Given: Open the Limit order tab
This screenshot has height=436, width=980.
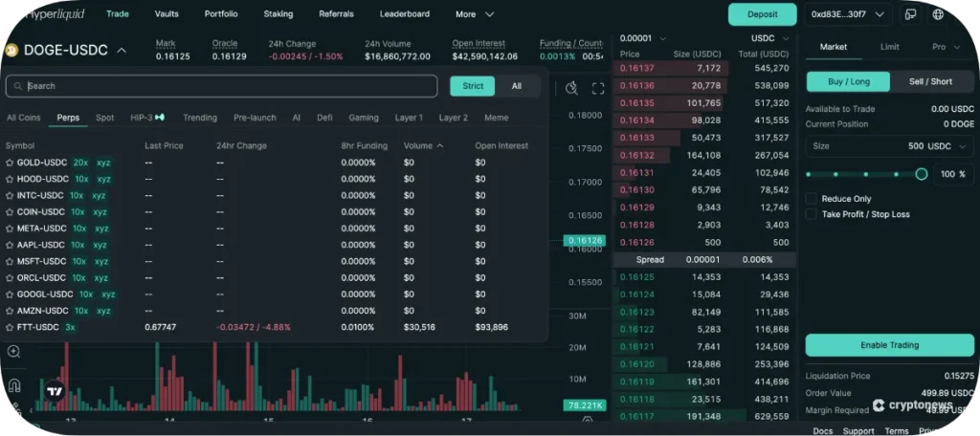Looking at the screenshot, I should click(889, 47).
